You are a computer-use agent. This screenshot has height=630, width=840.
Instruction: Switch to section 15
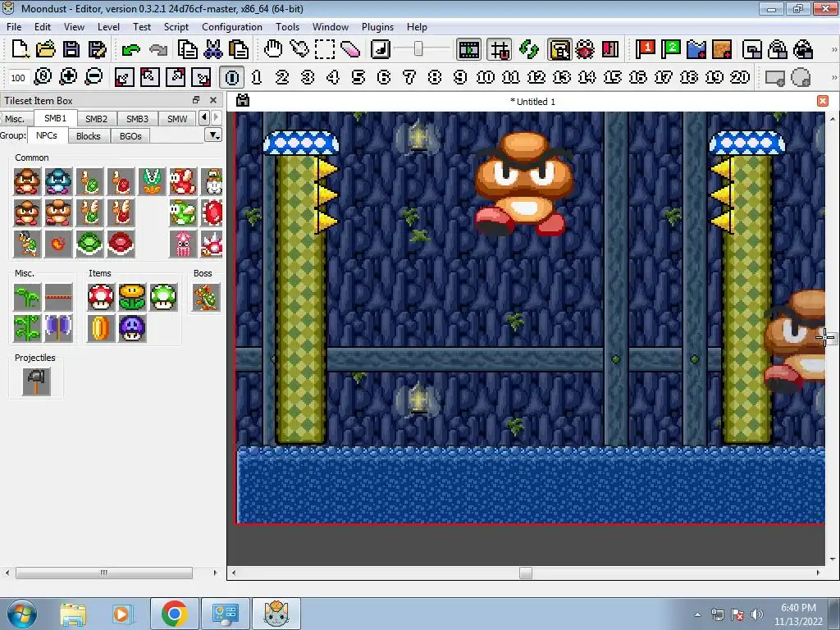(612, 77)
